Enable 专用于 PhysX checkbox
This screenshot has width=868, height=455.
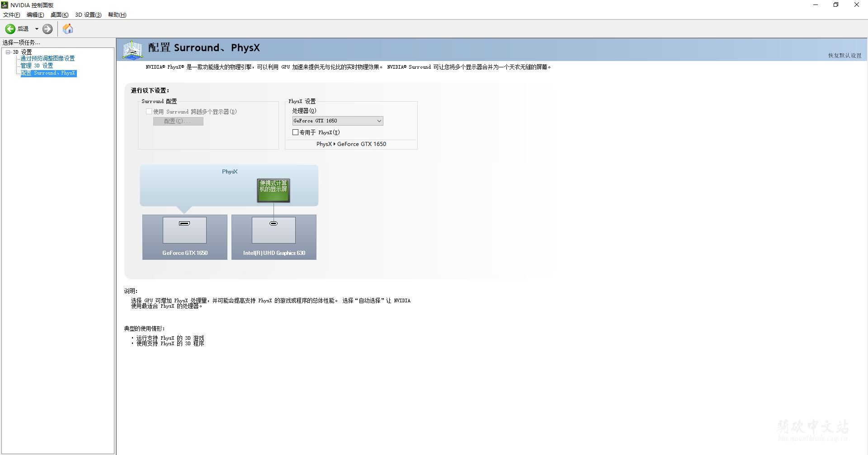(295, 132)
